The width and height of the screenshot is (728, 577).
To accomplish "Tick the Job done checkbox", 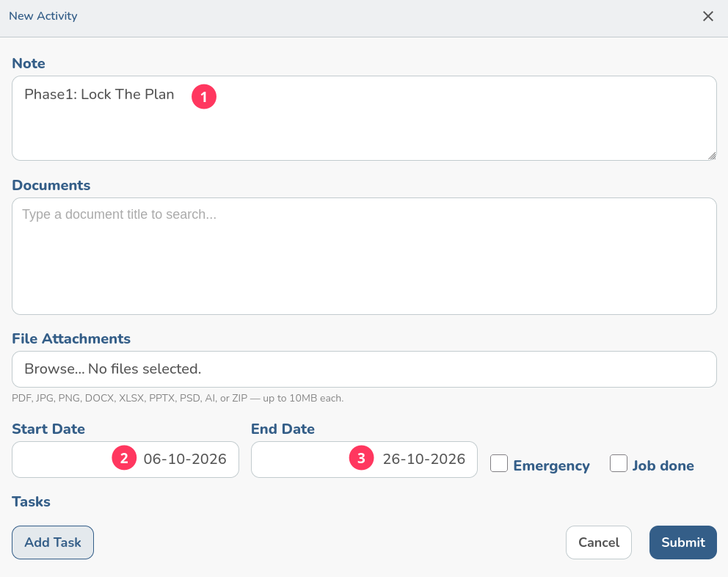I will [619, 463].
